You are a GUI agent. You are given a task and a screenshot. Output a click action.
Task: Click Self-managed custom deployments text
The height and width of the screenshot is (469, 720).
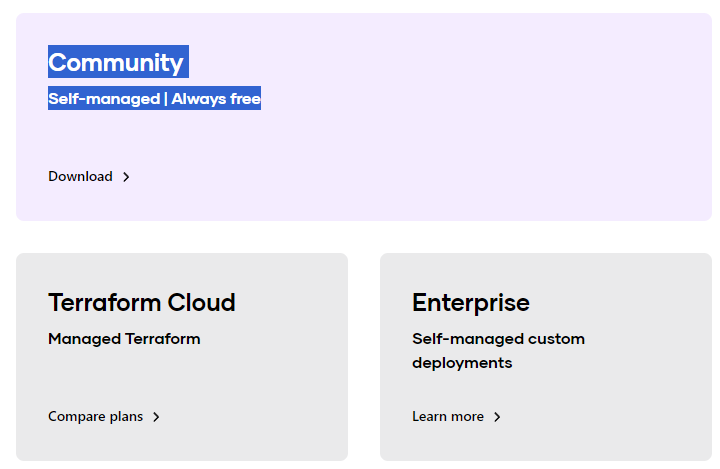498,351
